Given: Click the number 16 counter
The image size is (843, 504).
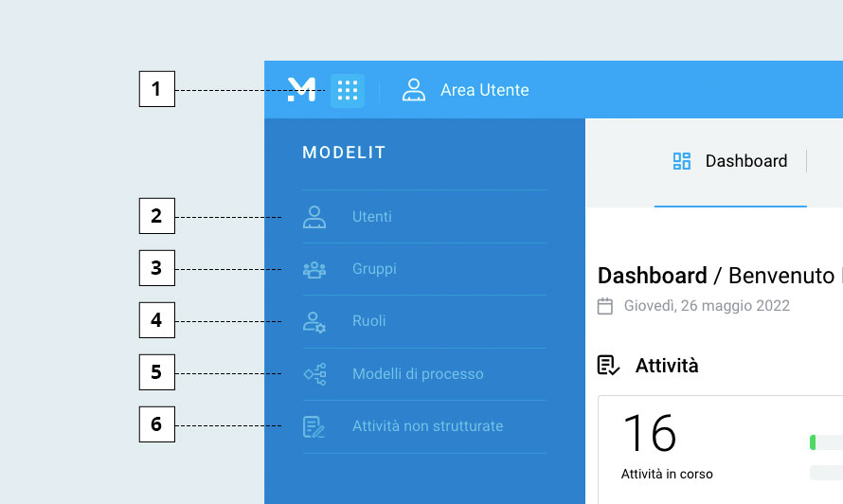Looking at the screenshot, I should click(650, 433).
